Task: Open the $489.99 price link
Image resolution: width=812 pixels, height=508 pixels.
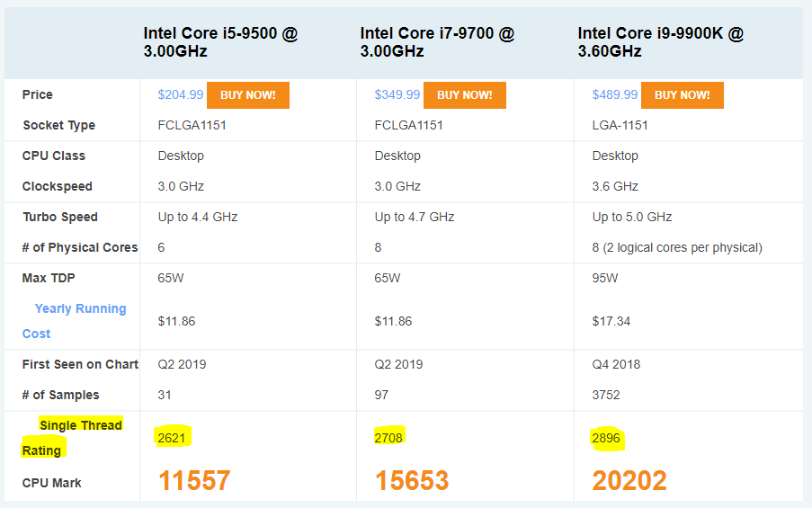Action: click(x=615, y=94)
